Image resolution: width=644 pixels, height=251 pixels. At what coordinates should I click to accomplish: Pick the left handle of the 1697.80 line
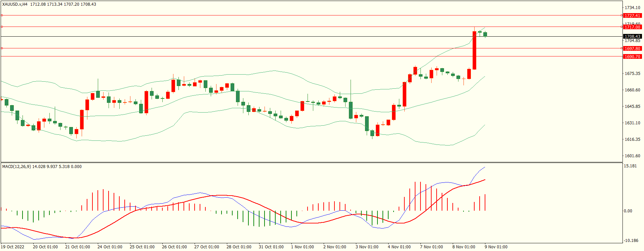pos(2,48)
